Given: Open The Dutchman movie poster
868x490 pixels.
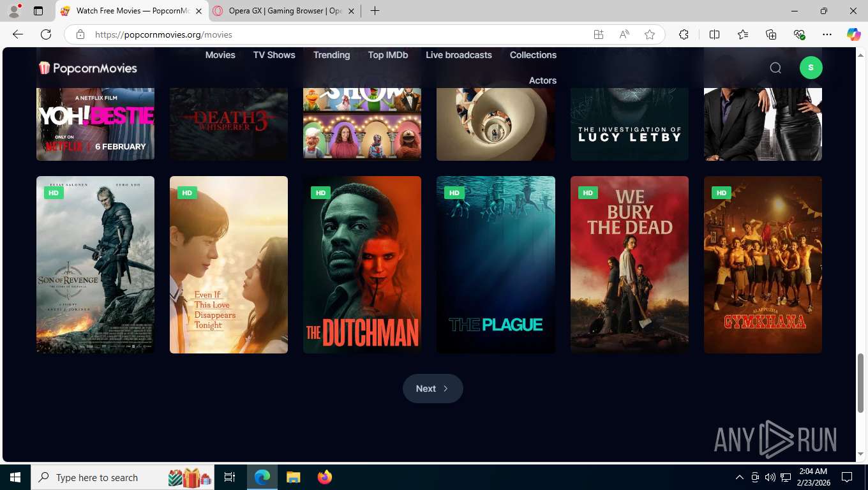Looking at the screenshot, I should 362,265.
